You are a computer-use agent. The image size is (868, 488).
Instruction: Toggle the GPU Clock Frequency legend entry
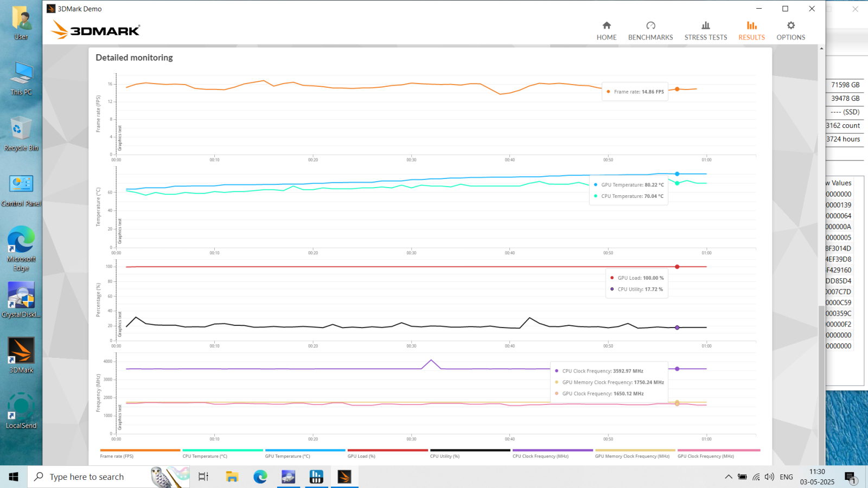tap(718, 453)
